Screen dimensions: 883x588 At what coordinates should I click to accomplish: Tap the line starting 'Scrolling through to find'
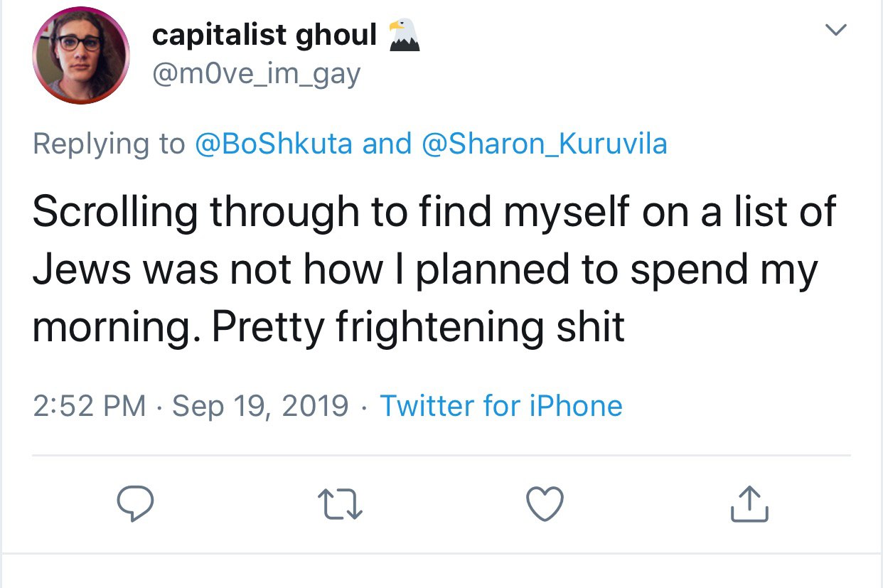[x=434, y=212]
